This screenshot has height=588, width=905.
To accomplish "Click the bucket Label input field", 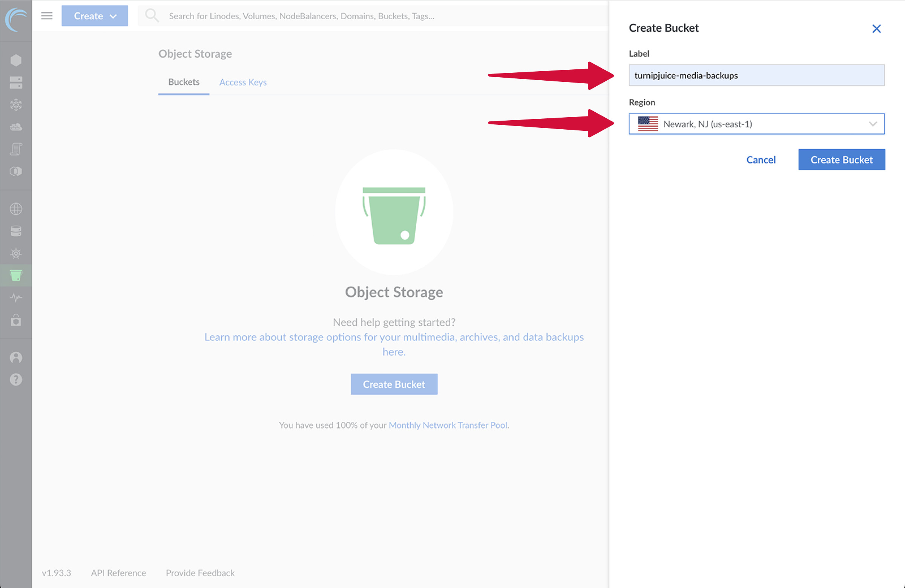I will click(756, 75).
